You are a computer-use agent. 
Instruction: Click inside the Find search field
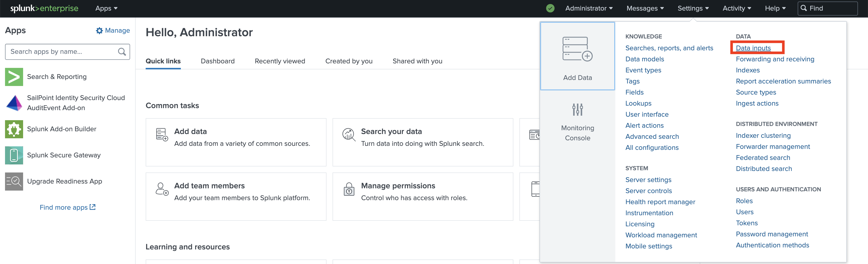tap(829, 8)
